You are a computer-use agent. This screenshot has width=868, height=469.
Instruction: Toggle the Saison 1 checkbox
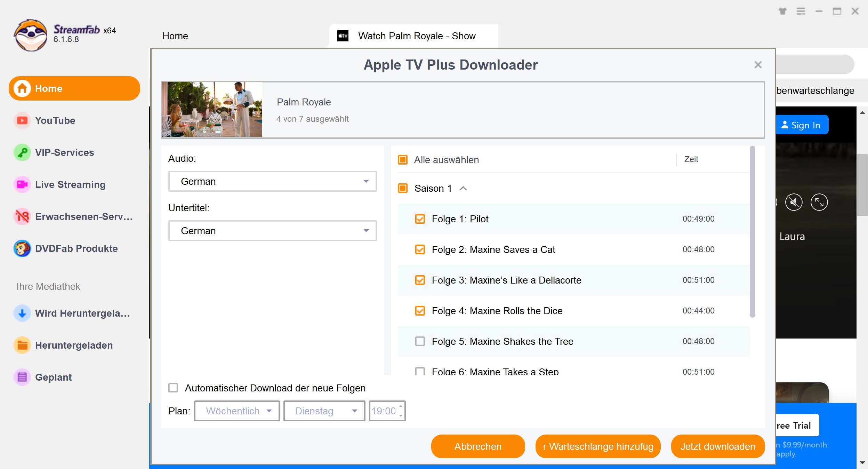click(x=403, y=188)
